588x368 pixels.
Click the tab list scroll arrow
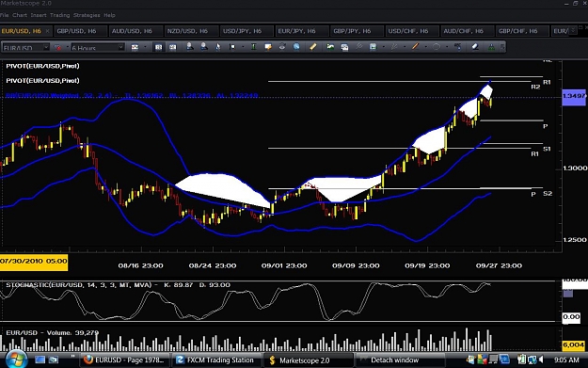click(x=573, y=30)
